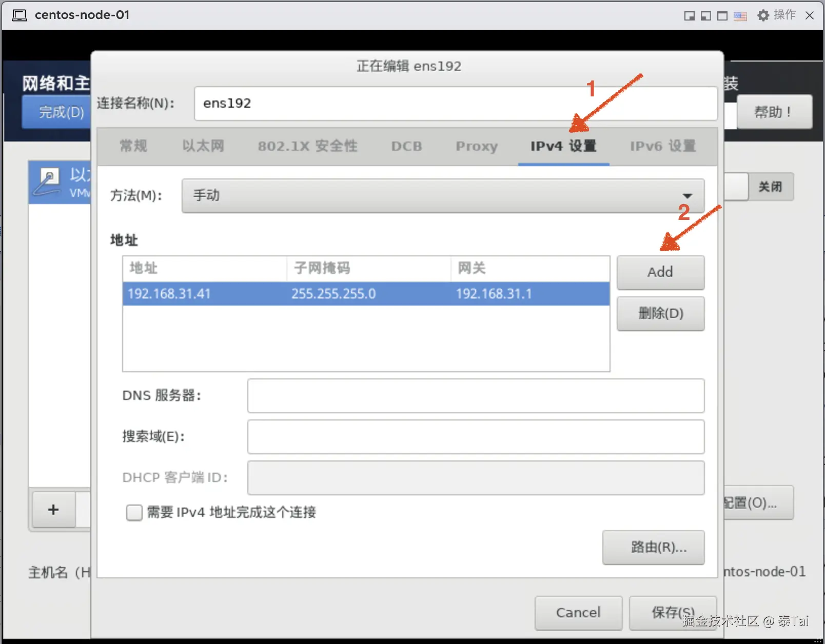Click the VM console monitor icon beside centos-node-01
Viewport: 825px width, 644px height.
click(19, 15)
